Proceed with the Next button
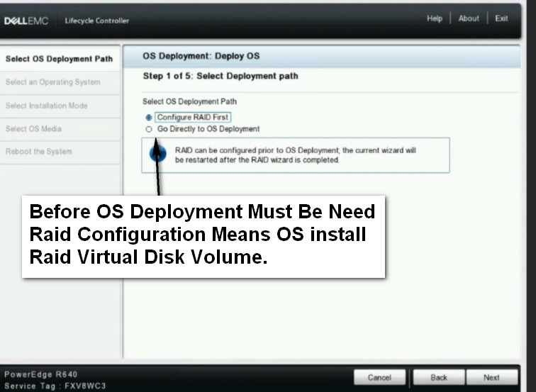Image resolution: width=536 pixels, height=392 pixels. click(491, 377)
